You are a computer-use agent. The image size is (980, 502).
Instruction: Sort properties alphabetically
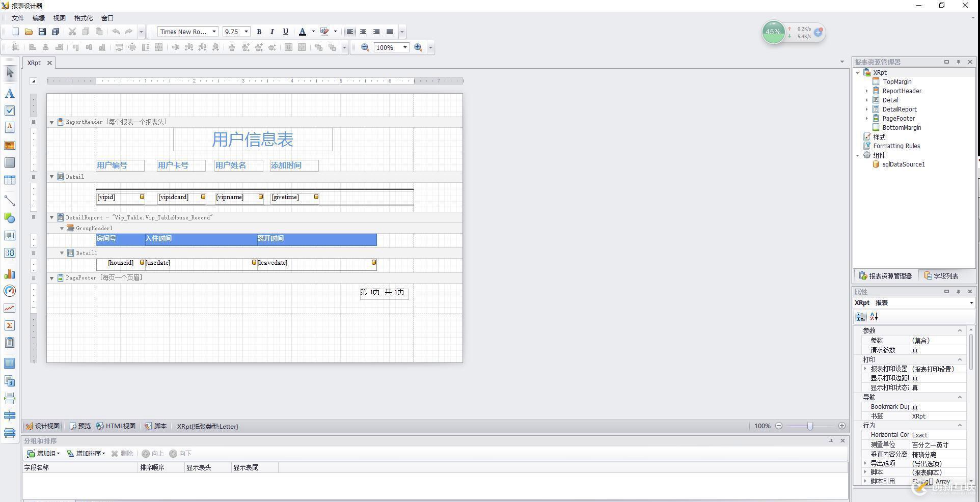[874, 317]
